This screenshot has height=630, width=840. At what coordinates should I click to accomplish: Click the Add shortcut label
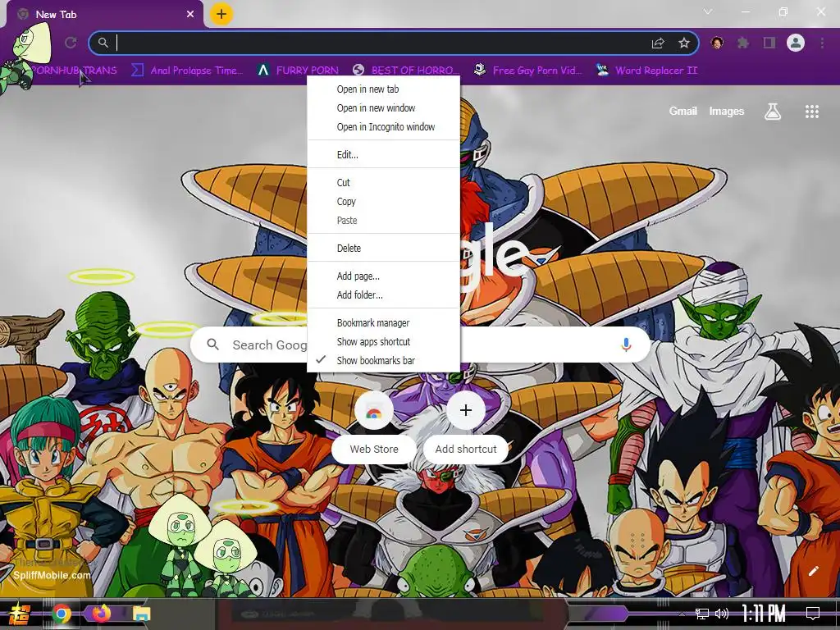point(466,449)
